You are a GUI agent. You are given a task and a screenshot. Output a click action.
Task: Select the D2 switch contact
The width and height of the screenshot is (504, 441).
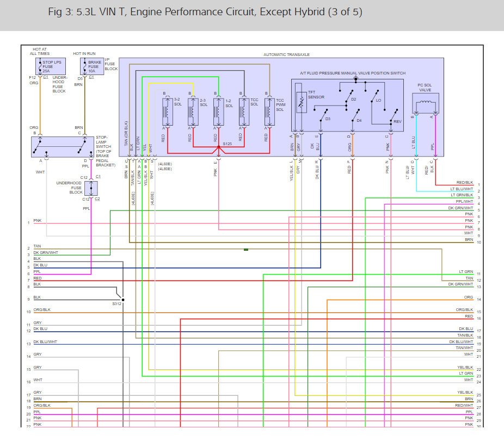click(349, 96)
